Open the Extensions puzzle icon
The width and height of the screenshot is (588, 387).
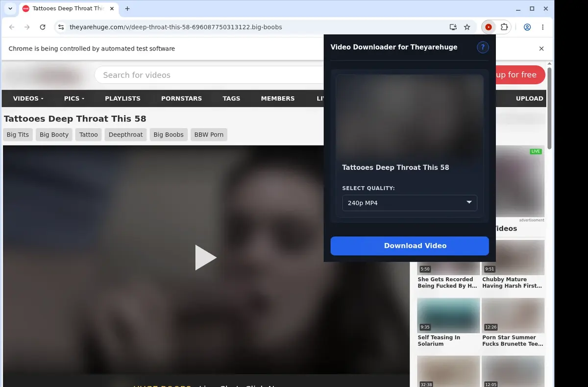pos(504,27)
